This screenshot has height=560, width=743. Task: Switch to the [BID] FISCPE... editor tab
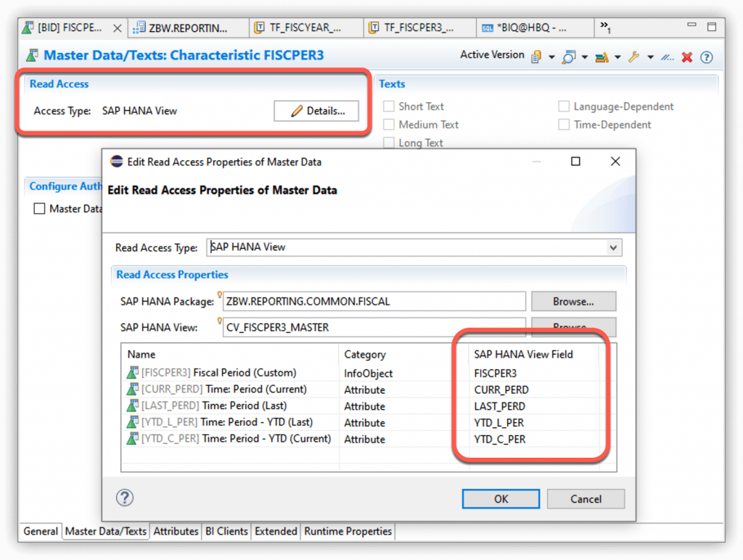pos(69,28)
